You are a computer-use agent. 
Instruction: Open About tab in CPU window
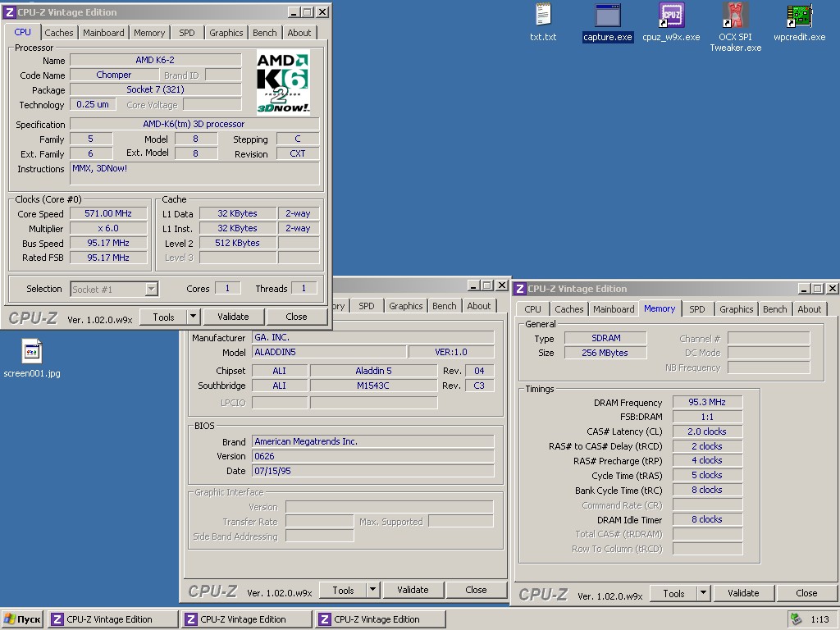pos(299,33)
